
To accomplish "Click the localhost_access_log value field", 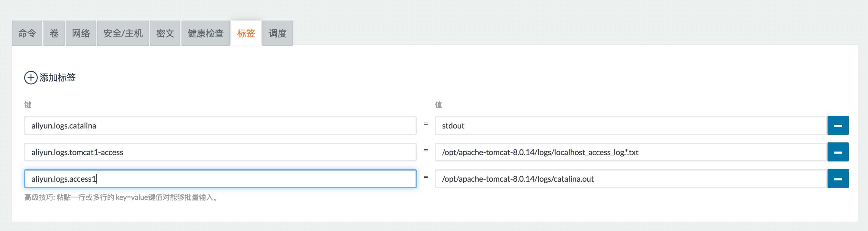I will (x=631, y=152).
